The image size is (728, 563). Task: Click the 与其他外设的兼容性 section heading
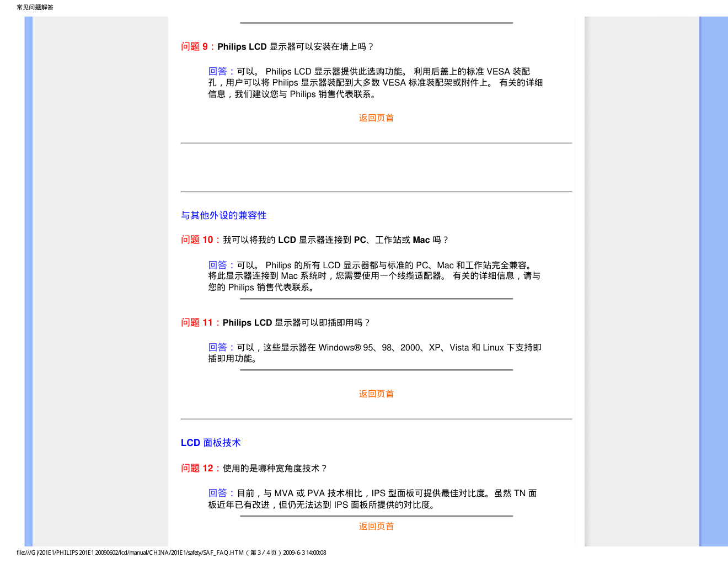coord(224,215)
